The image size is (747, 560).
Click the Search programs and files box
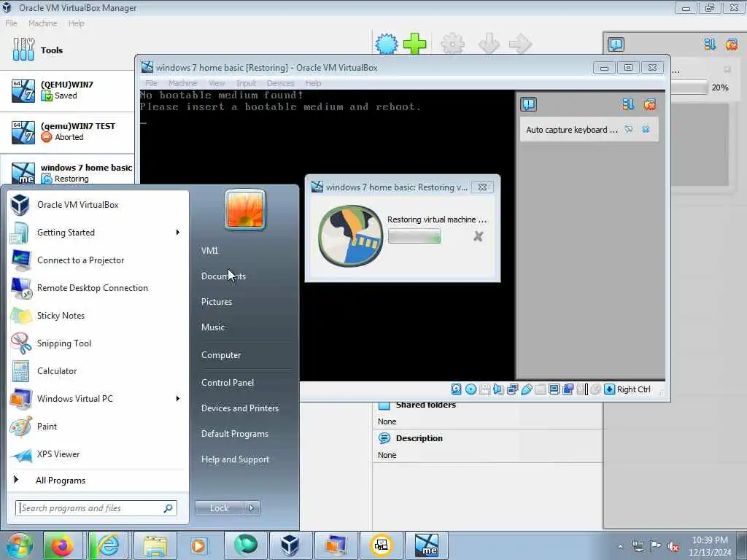pos(96,508)
